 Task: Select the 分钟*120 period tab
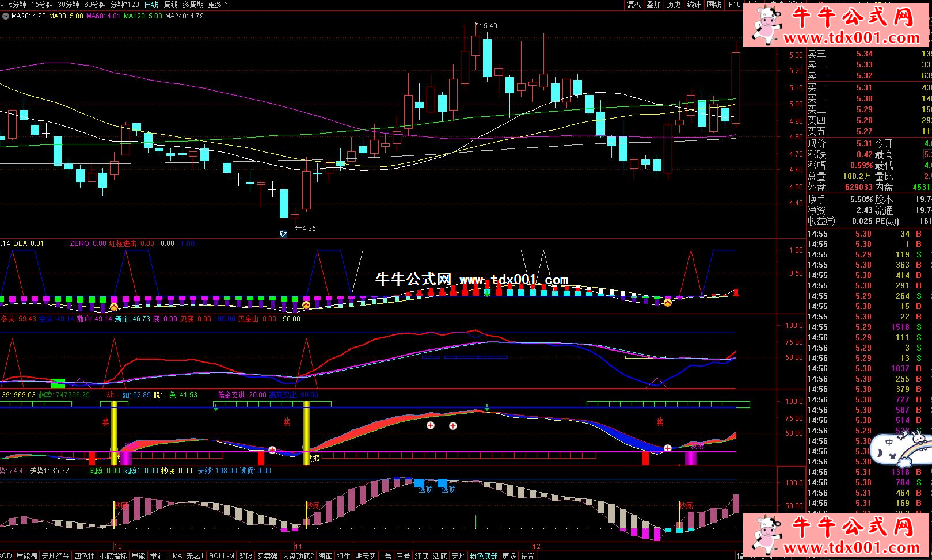pos(125,5)
